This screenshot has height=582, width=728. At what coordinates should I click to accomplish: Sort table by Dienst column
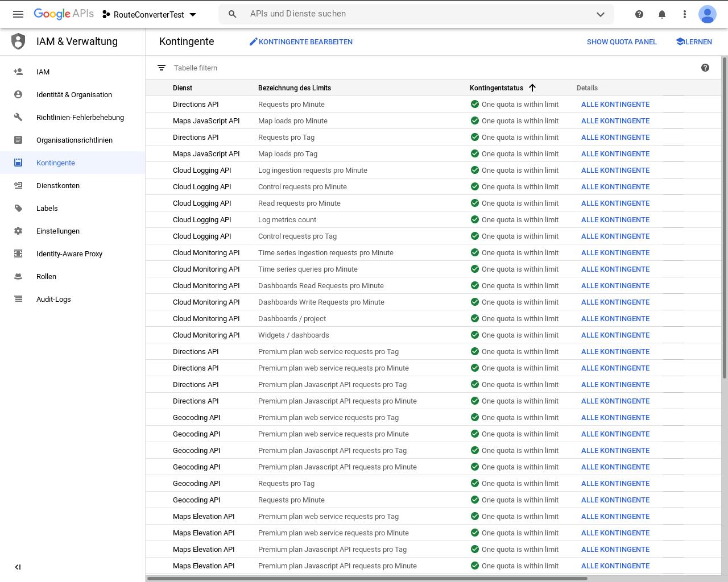(183, 88)
